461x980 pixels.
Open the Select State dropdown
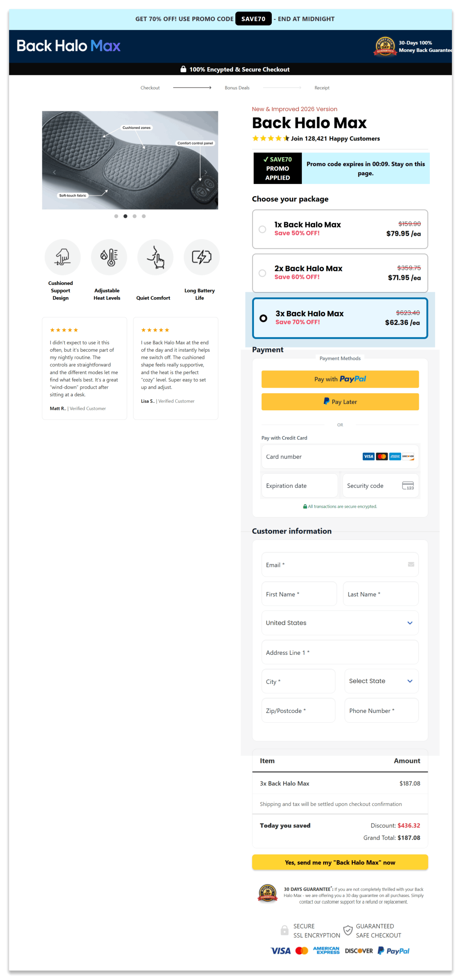pyautogui.click(x=382, y=681)
